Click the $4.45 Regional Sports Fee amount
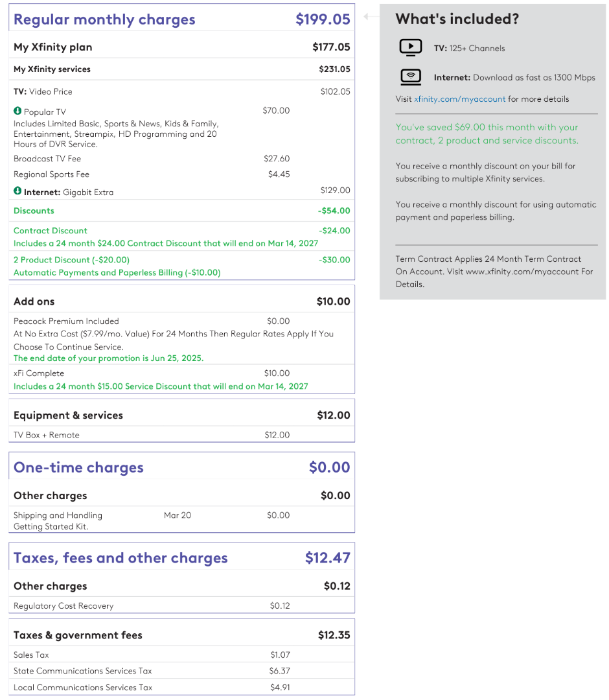Screen dimensions: 609x700 pos(279,174)
